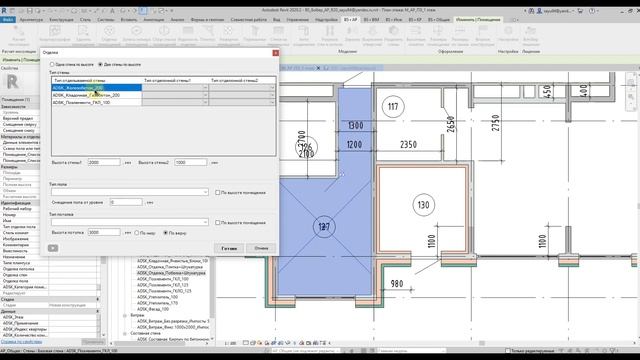Viewport: 640px width, 360px height.
Task: Click the 'Применить' button in properties panel
Action: pyautogui.click(x=93, y=342)
